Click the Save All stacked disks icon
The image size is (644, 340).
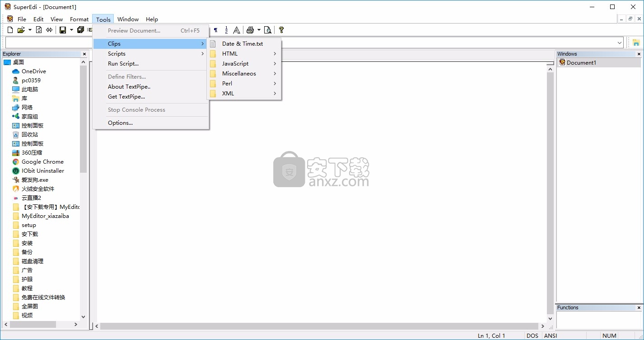(80, 30)
